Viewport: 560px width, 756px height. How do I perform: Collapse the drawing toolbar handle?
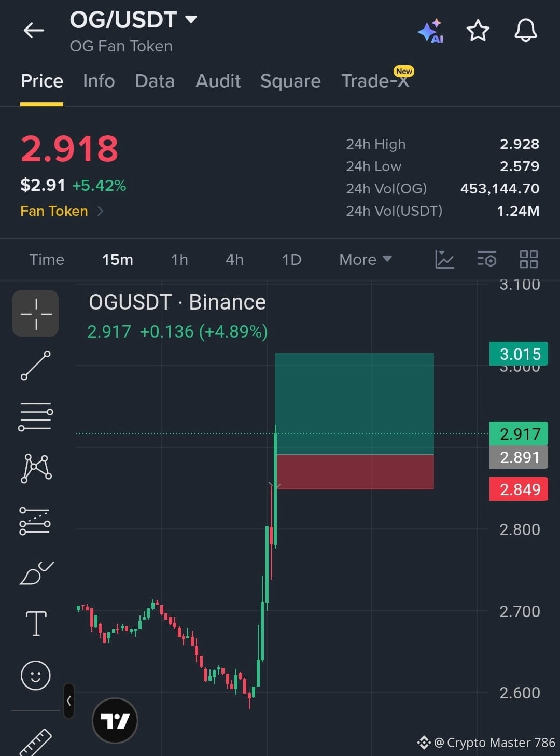coord(68,701)
